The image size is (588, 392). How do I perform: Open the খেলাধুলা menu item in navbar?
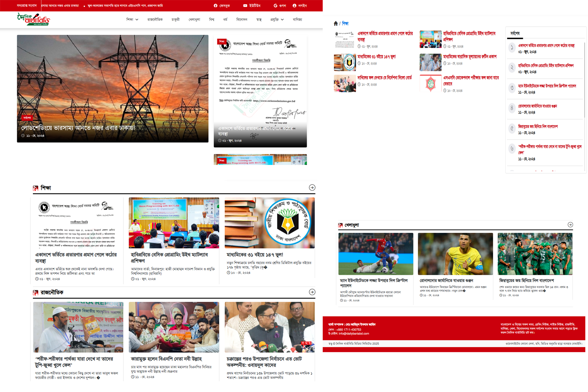tap(194, 20)
